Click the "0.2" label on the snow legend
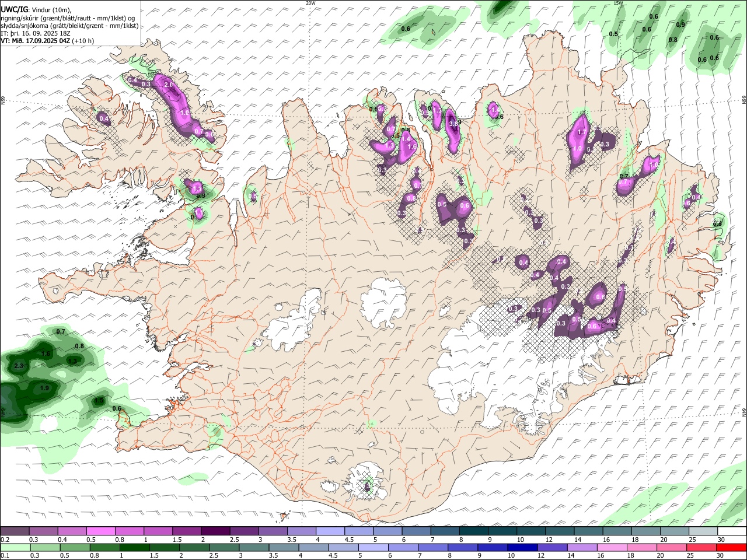This screenshot has width=747, height=560. pyautogui.click(x=6, y=540)
